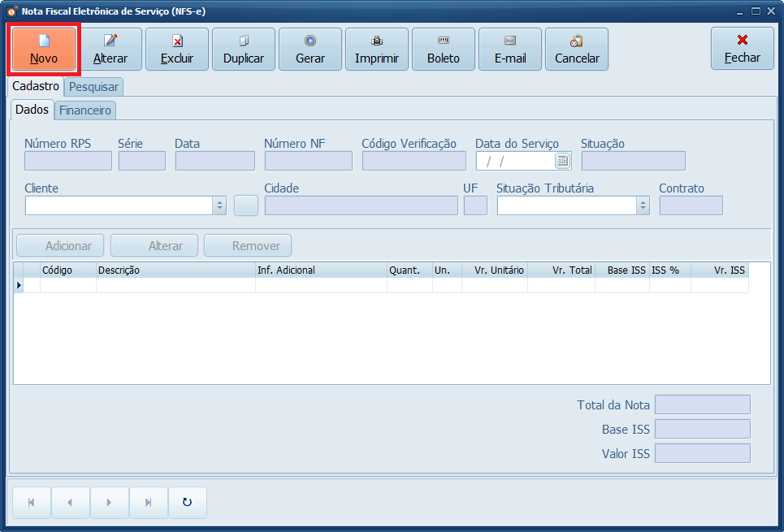Click the Adicionar item button
Image resolution: width=784 pixels, height=532 pixels.
pyautogui.click(x=60, y=246)
